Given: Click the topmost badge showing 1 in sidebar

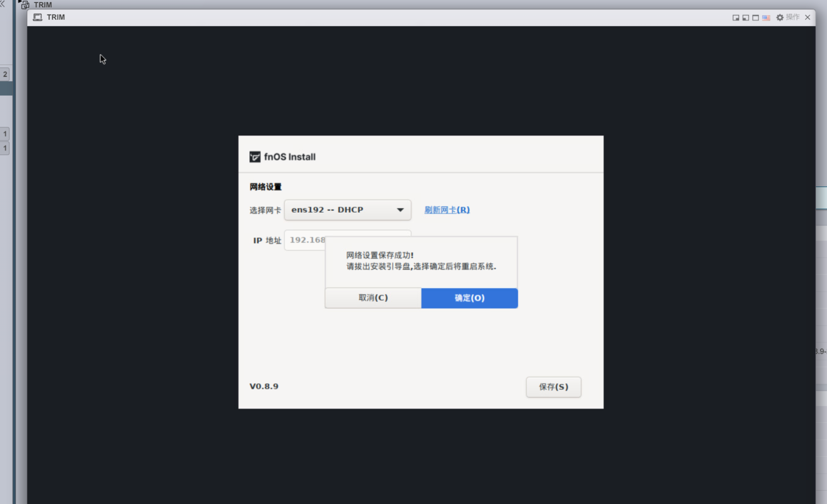Looking at the screenshot, I should coord(5,134).
